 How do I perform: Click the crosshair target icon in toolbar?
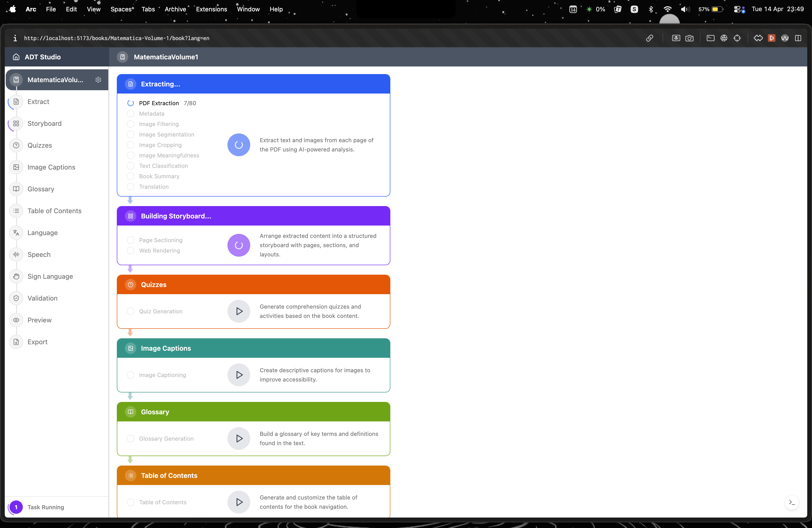[x=737, y=38]
